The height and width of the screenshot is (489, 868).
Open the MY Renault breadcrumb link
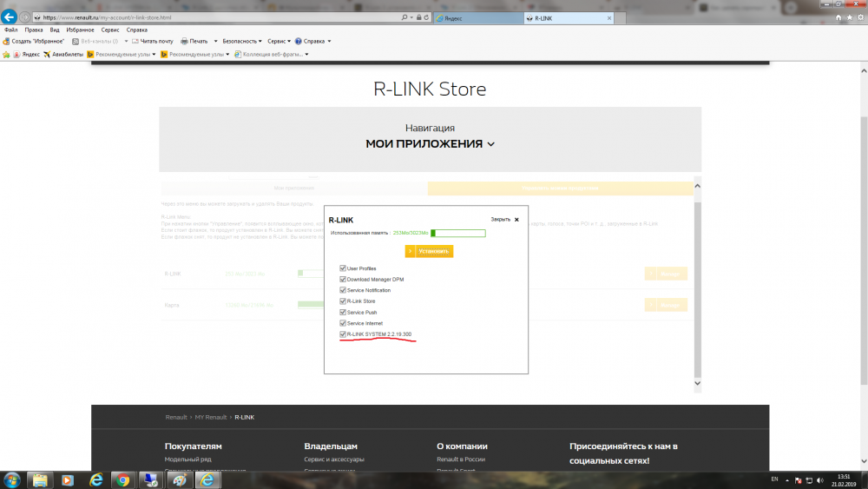[210, 417]
